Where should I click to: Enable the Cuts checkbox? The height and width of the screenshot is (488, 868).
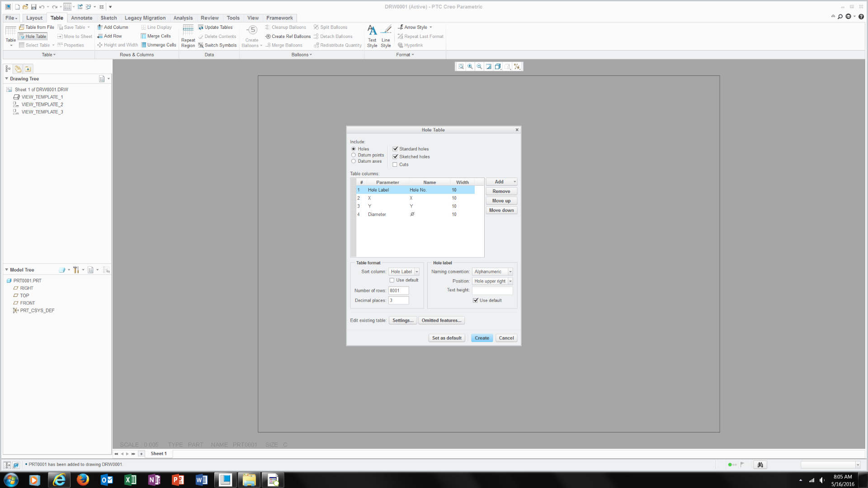point(395,164)
